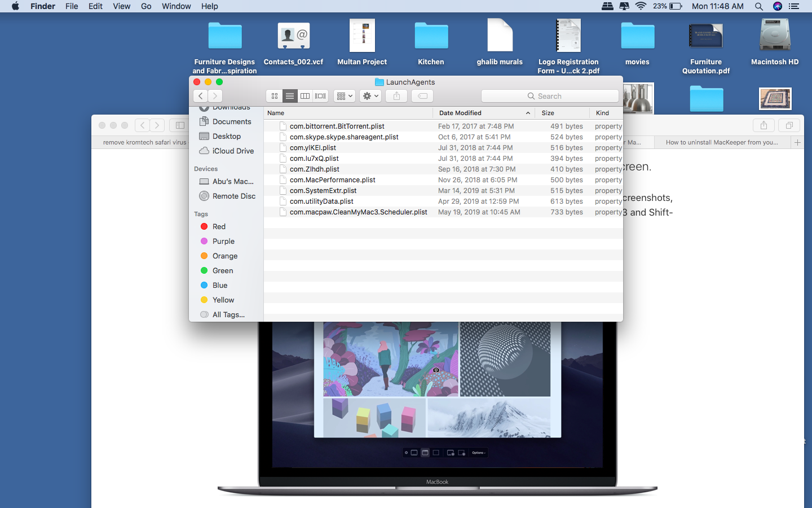Select Logo Registration Form PDF on desktop
This screenshot has height=508, width=812.
[568, 47]
